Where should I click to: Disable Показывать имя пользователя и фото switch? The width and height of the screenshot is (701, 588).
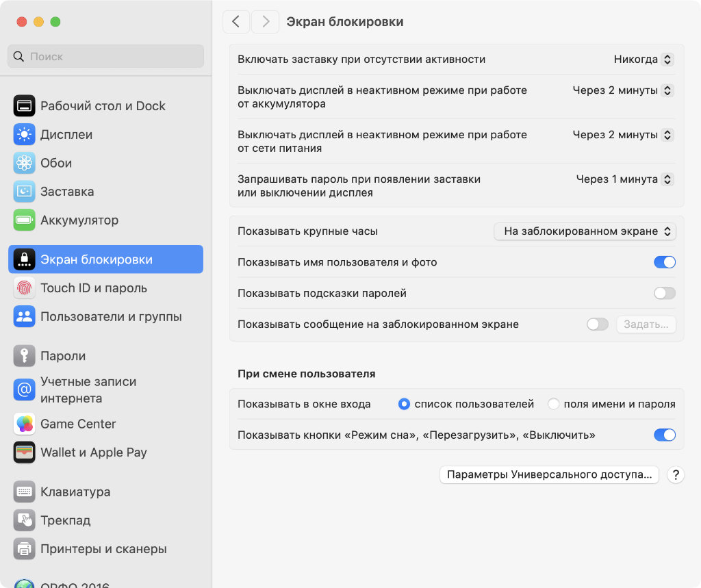(664, 262)
